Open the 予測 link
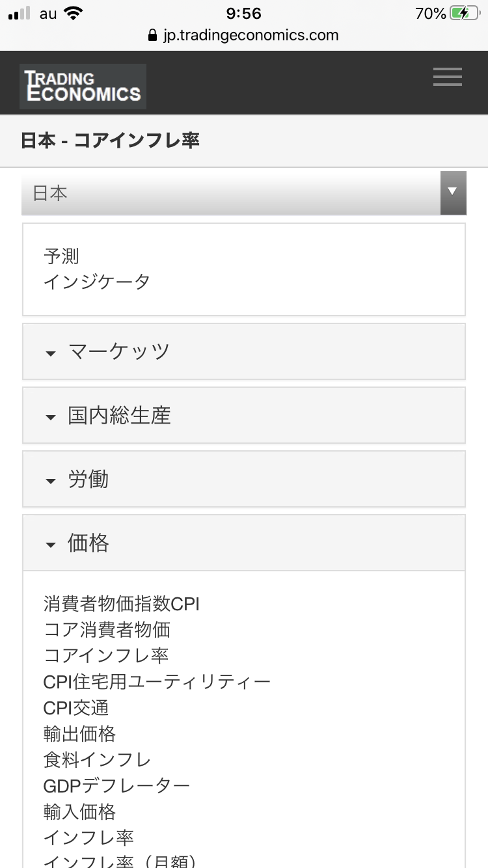 tap(61, 256)
